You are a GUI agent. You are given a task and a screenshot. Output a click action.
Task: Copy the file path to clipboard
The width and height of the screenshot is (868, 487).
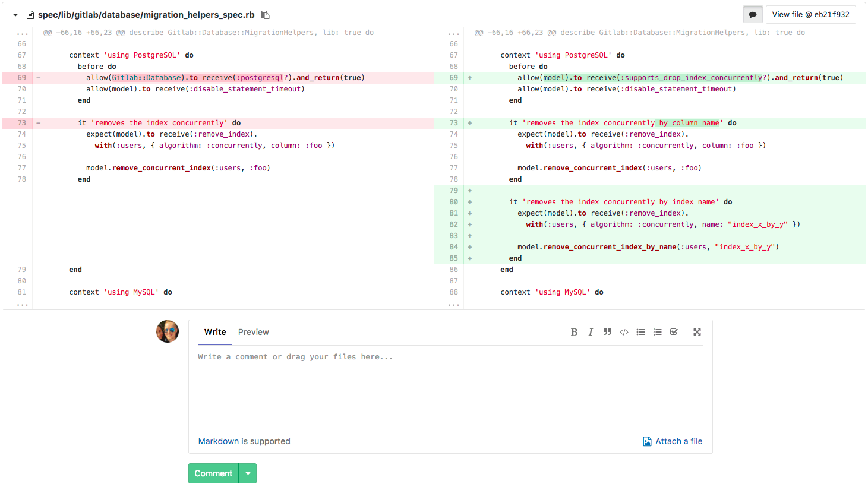266,15
